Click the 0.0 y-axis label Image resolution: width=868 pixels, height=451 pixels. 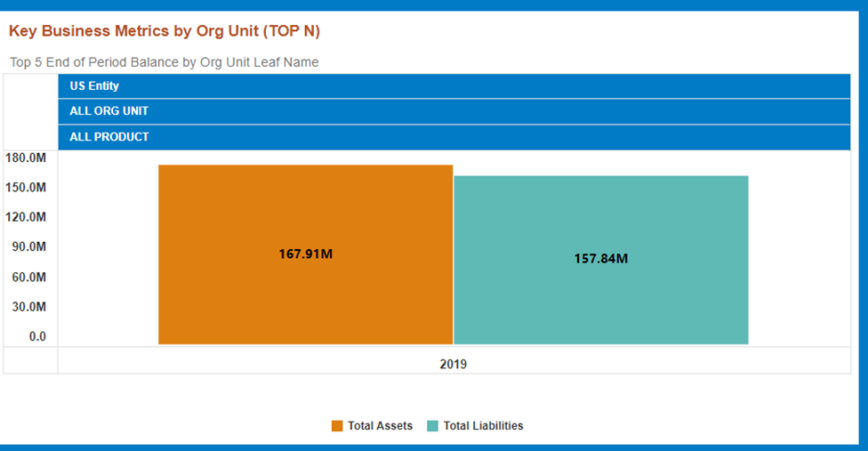click(37, 336)
